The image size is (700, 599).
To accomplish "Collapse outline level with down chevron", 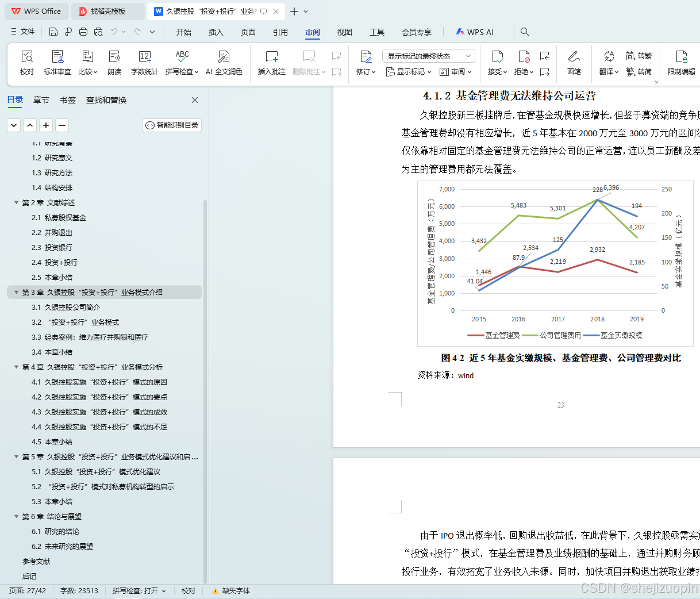I will click(x=14, y=125).
